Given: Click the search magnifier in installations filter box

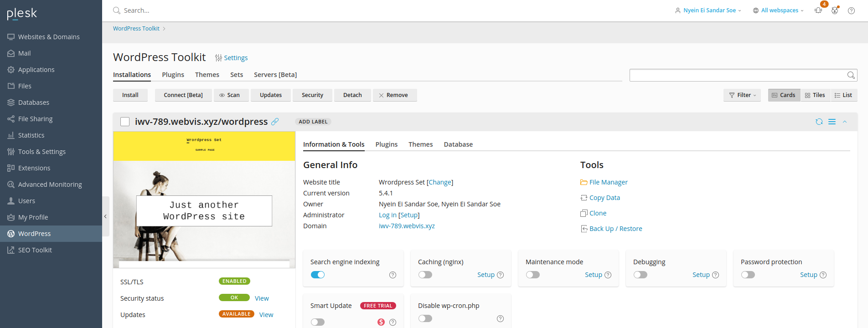Looking at the screenshot, I should coord(851,75).
